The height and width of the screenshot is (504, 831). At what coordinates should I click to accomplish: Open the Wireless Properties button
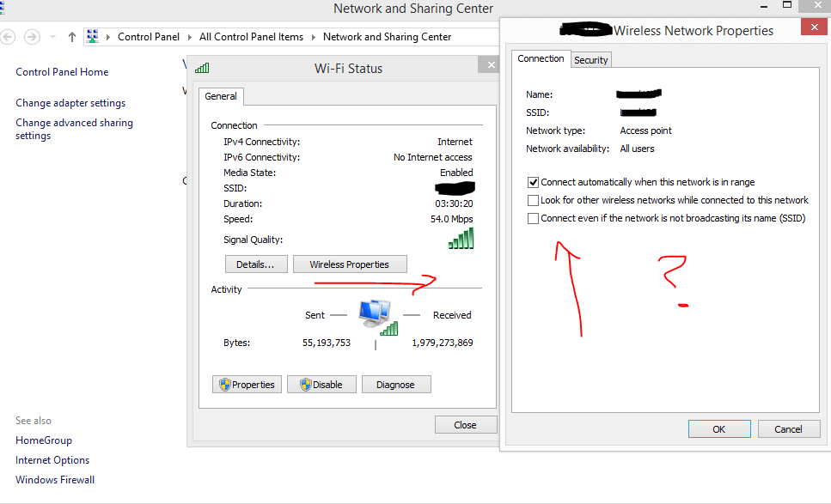tap(349, 264)
